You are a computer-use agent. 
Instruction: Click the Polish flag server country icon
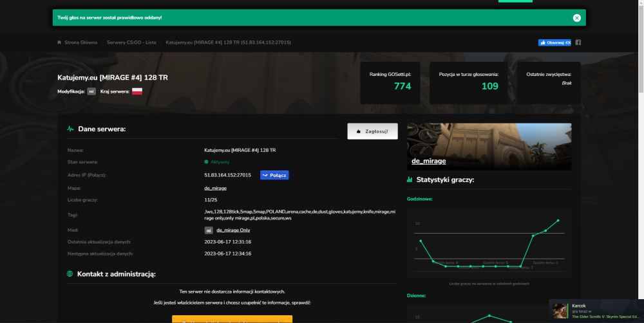pos(137,91)
